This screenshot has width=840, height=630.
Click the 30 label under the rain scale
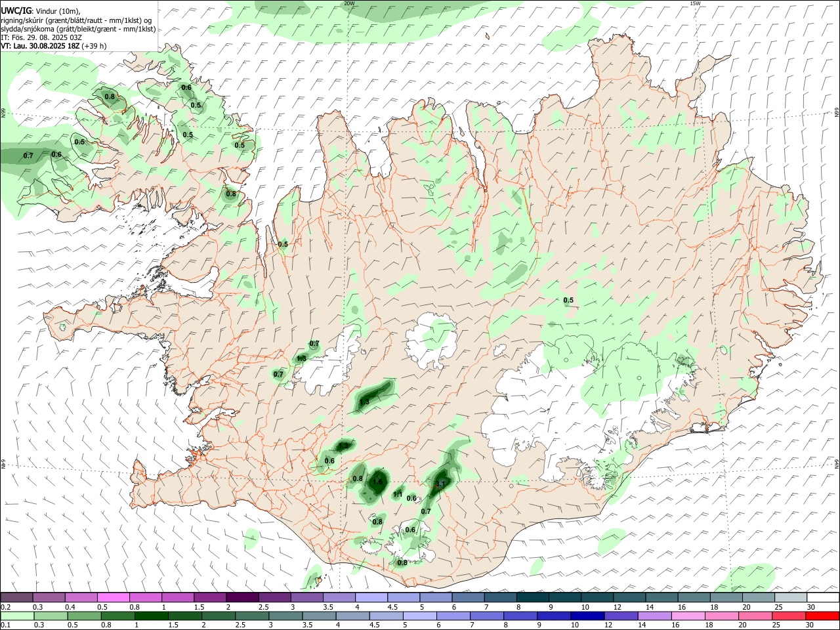[811, 625]
